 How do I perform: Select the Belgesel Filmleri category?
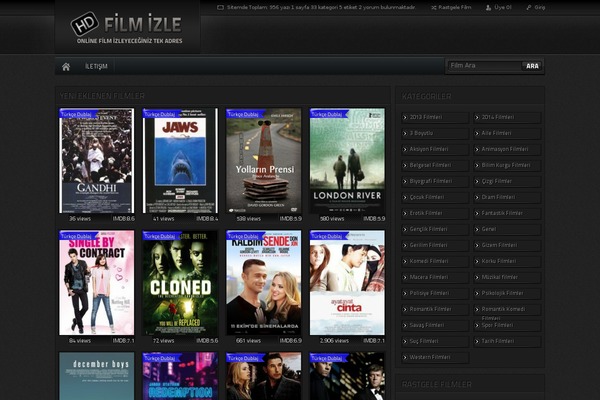tap(435, 165)
